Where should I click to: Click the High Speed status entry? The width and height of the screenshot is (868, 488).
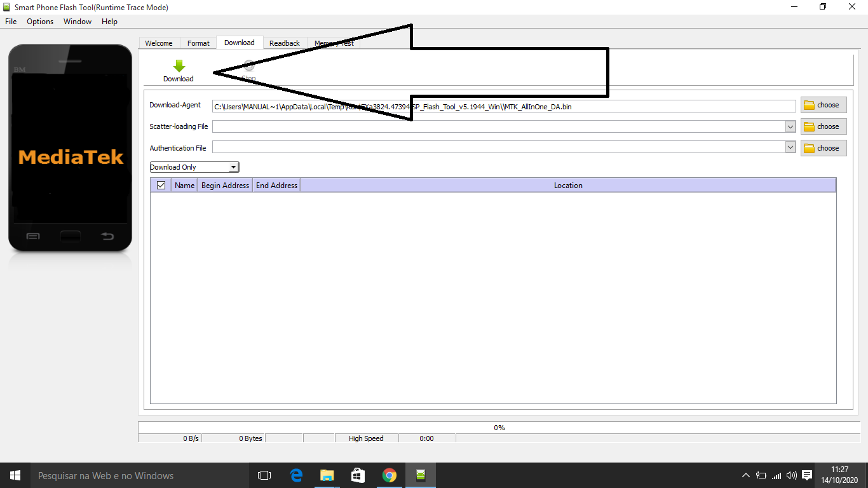[x=366, y=438]
